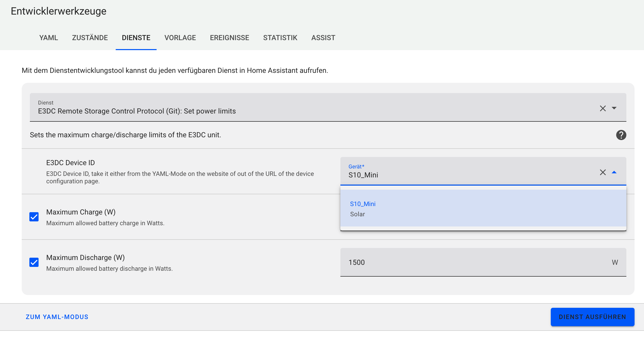Clear the Gerät field using its X icon
Image resolution: width=644 pixels, height=340 pixels.
(x=603, y=172)
